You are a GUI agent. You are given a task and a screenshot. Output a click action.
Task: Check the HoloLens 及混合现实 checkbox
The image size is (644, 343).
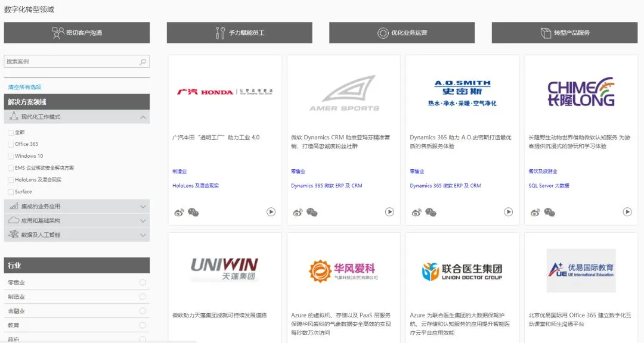pos(11,180)
